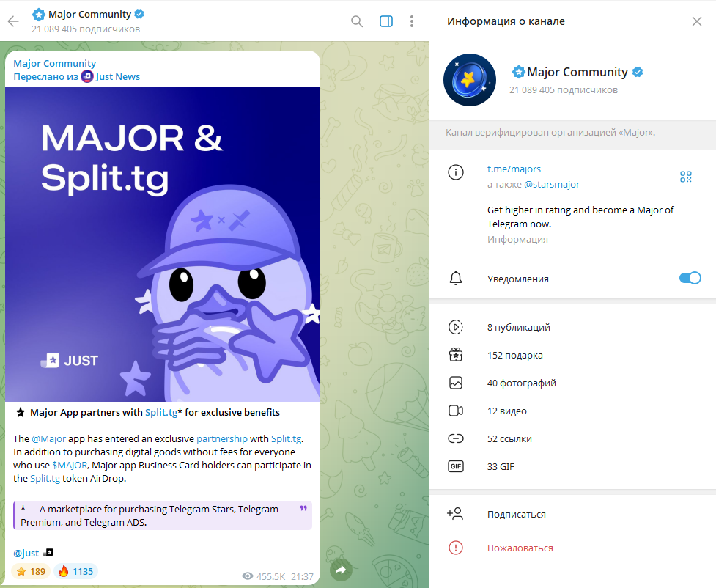
Task: Click subscriber count in info panel
Action: pyautogui.click(x=564, y=90)
